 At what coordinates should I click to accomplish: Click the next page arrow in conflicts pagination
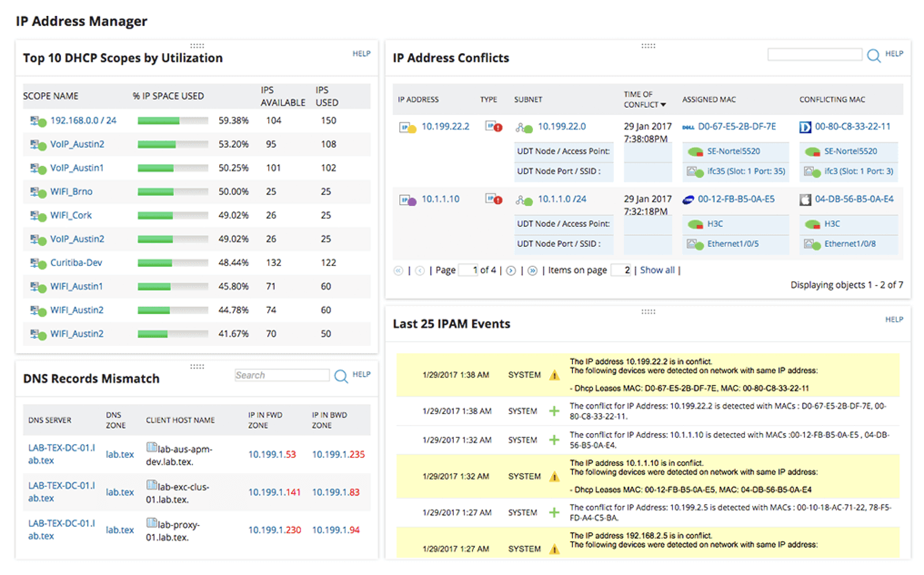click(x=511, y=270)
